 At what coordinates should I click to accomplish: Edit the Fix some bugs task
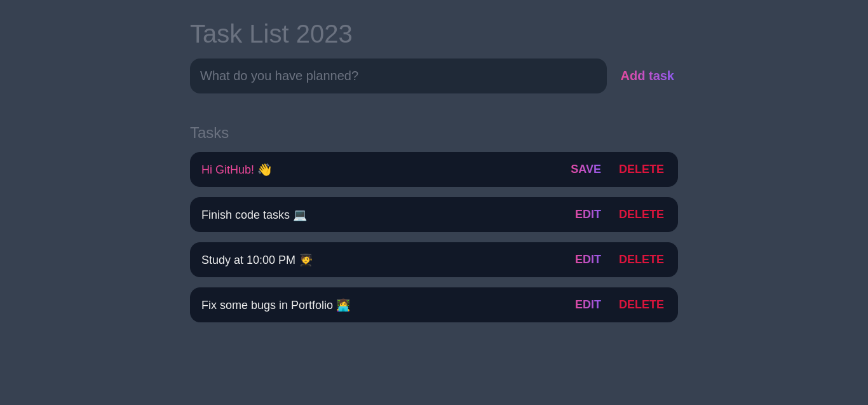(x=588, y=305)
